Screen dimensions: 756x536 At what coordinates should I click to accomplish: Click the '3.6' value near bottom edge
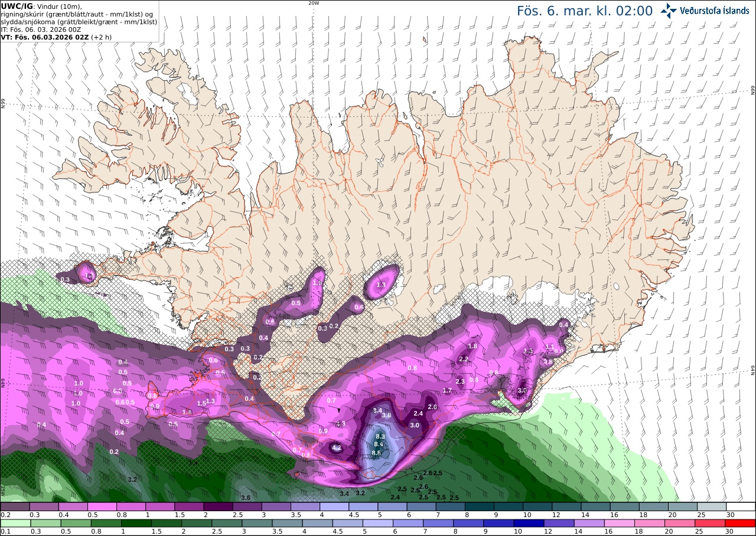(246, 498)
